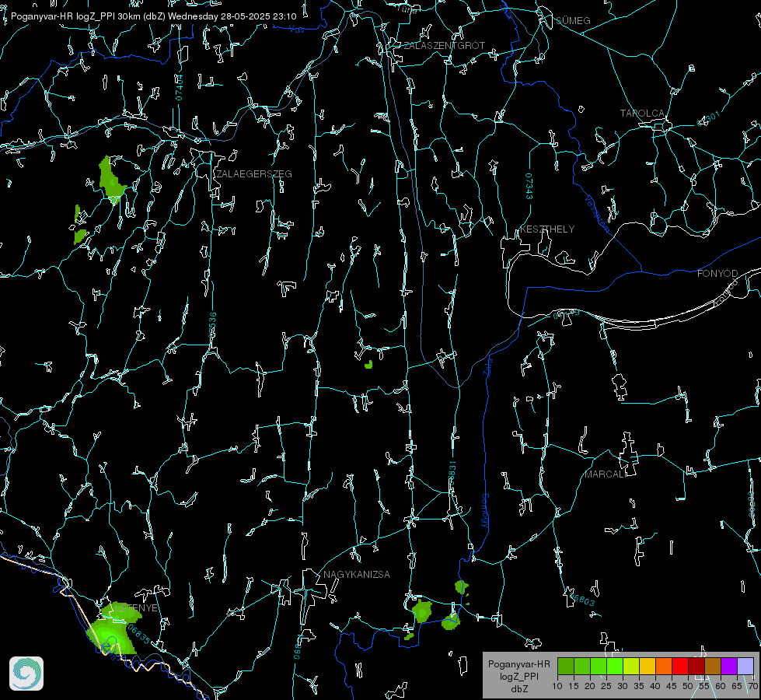761x700 pixels.
Task: Select the NAGYKANIZSA city label
Action: (357, 574)
